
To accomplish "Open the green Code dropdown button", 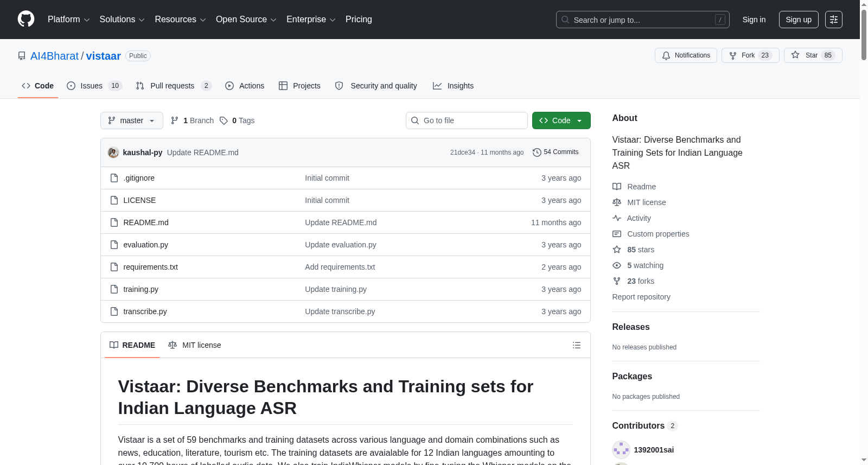I will coord(561,120).
